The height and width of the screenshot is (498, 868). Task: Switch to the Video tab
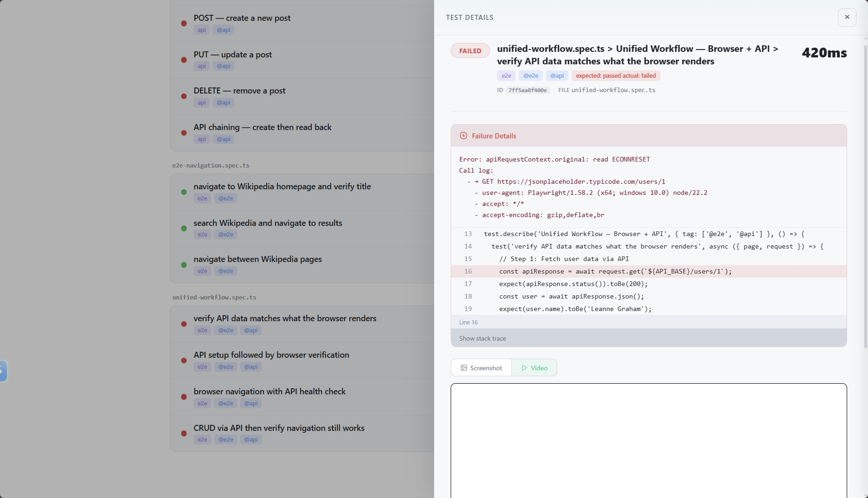(x=534, y=367)
